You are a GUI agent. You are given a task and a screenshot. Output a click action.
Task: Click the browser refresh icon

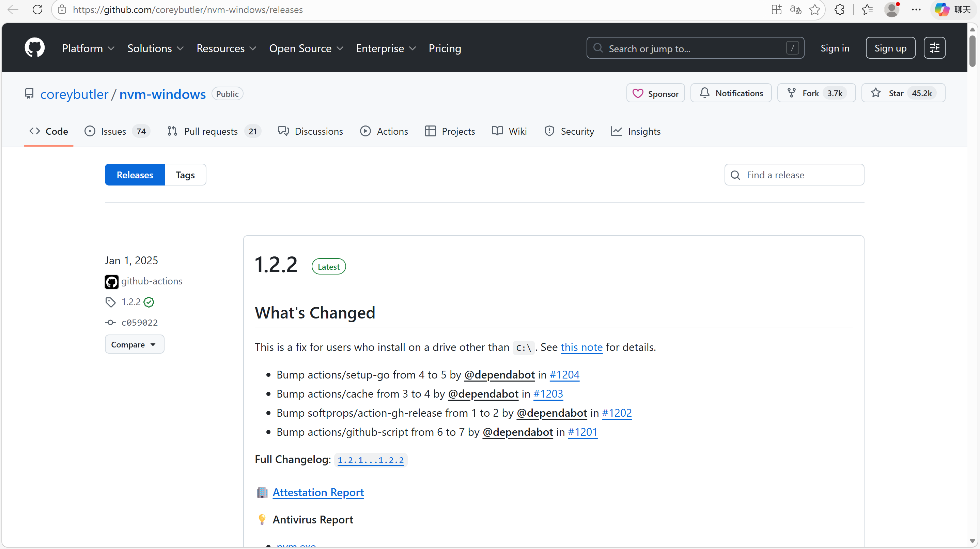pyautogui.click(x=37, y=10)
